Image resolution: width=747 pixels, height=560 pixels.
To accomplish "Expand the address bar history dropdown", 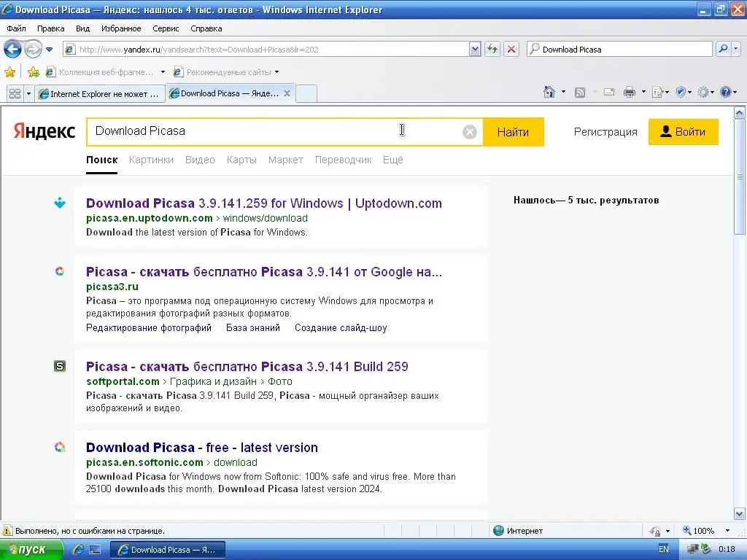I will pos(474,49).
